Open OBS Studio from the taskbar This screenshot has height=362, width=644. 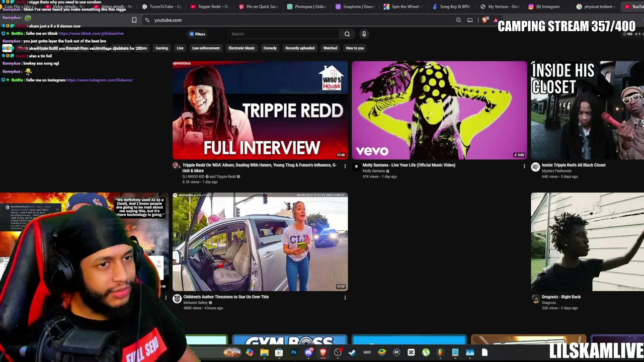(x=338, y=352)
